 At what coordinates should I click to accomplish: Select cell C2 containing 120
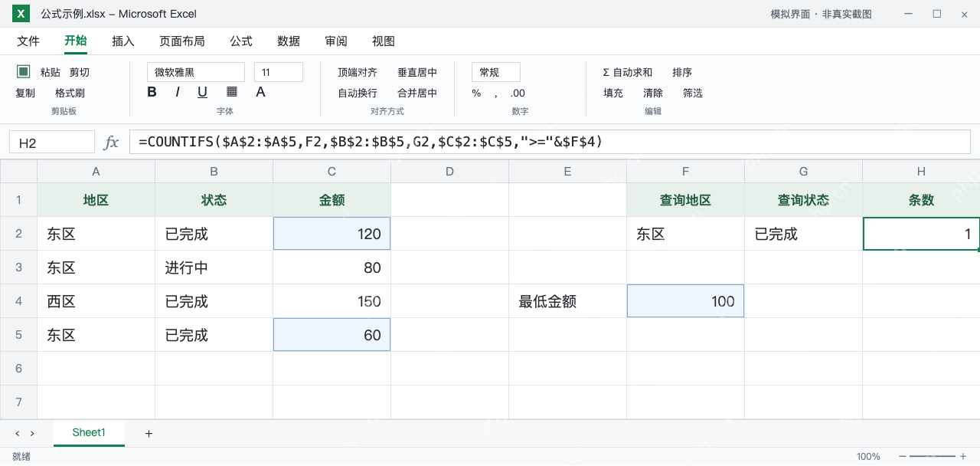click(332, 234)
